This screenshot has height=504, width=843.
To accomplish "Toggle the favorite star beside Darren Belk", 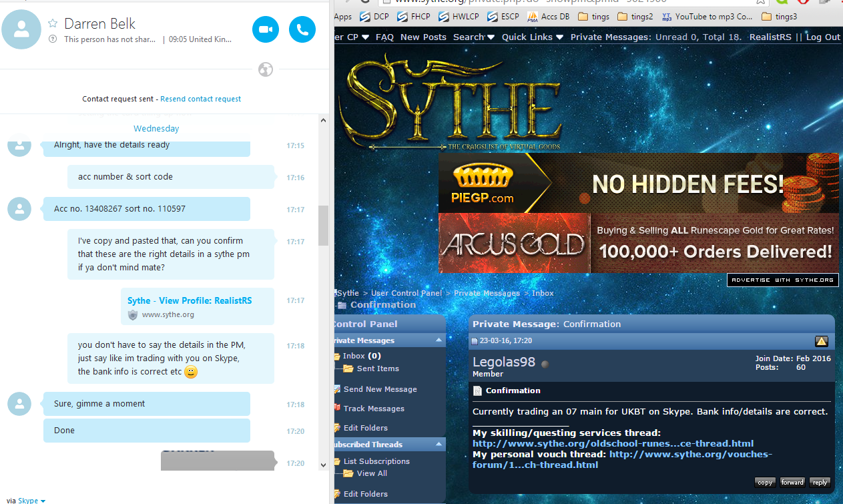I will click(x=53, y=23).
